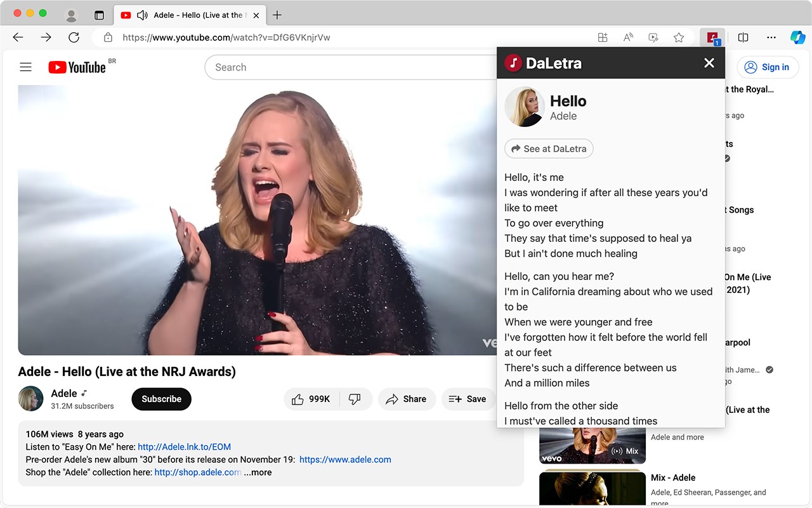This screenshot has height=508, width=812.
Task: Open Adele channel name link
Action: coord(64,394)
